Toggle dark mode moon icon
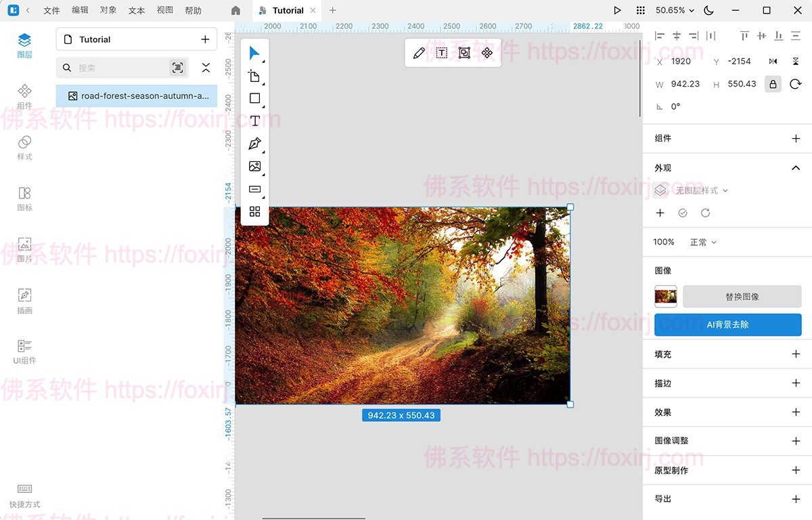812x520 pixels. 708,10
